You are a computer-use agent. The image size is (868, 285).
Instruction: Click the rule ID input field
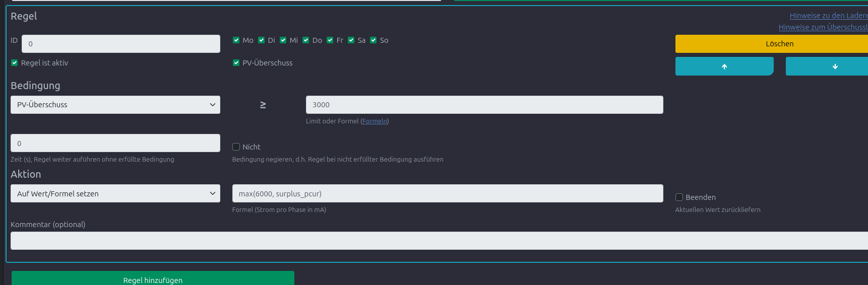[120, 44]
